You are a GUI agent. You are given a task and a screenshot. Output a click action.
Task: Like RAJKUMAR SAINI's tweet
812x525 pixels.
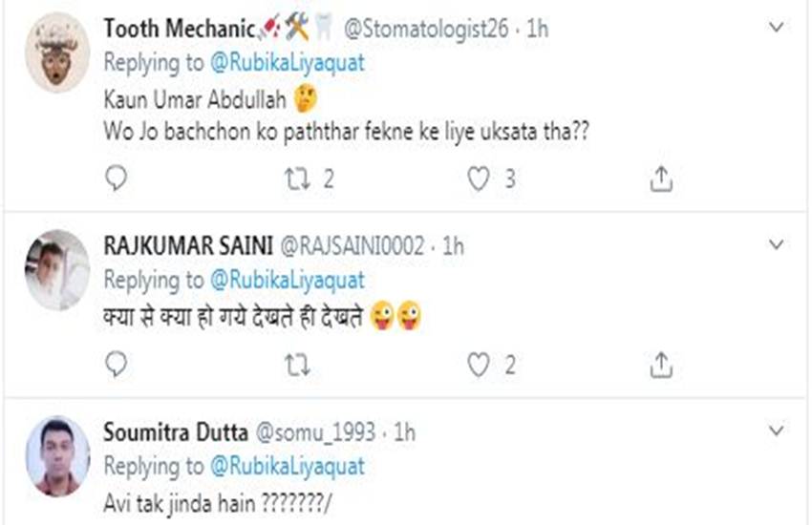pos(479,364)
